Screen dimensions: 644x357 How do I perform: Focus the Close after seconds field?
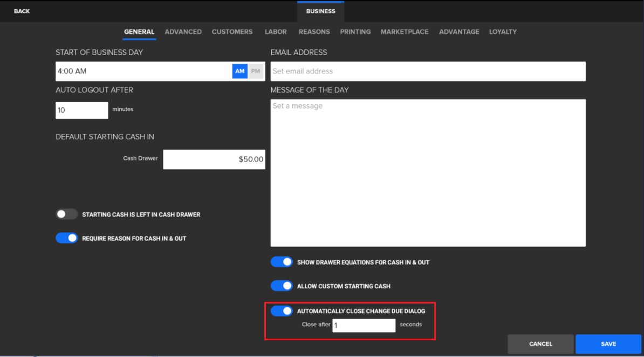click(364, 325)
